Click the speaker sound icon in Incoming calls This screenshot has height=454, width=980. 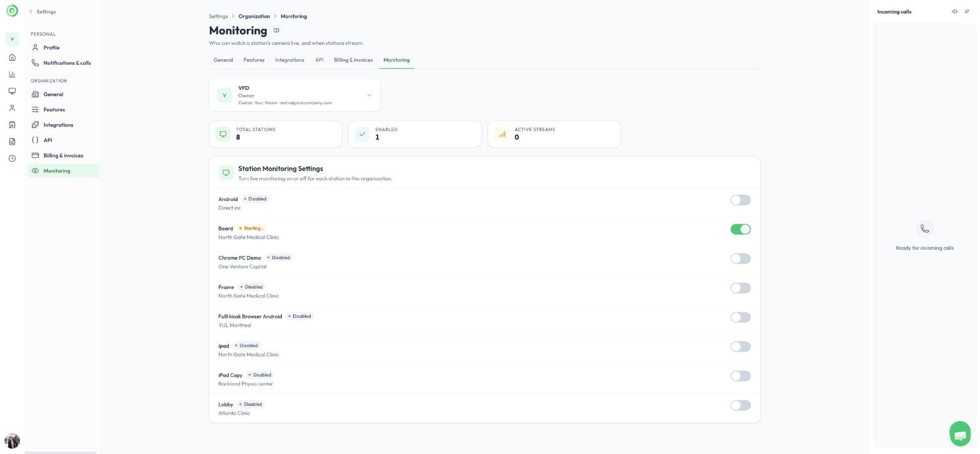pyautogui.click(x=954, y=12)
